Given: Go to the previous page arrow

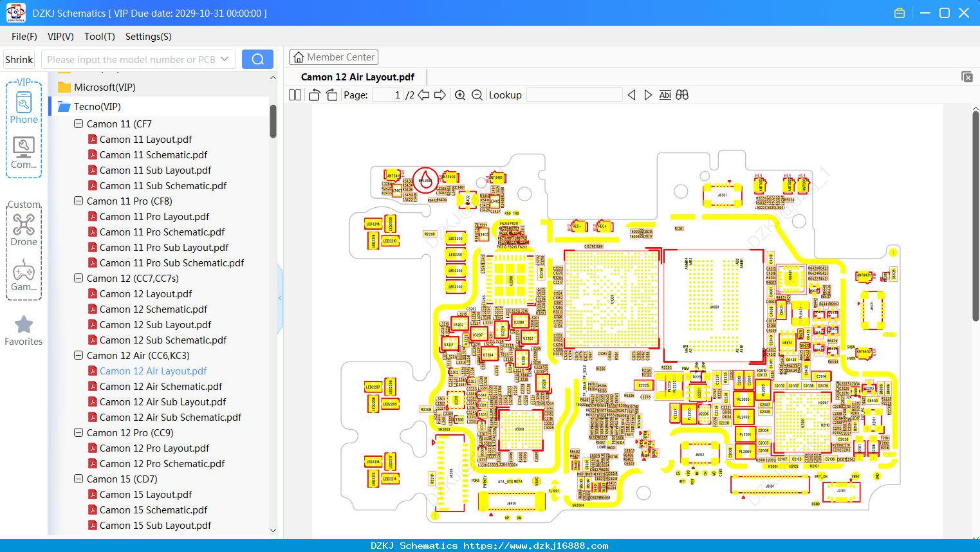Looking at the screenshot, I should point(423,95).
